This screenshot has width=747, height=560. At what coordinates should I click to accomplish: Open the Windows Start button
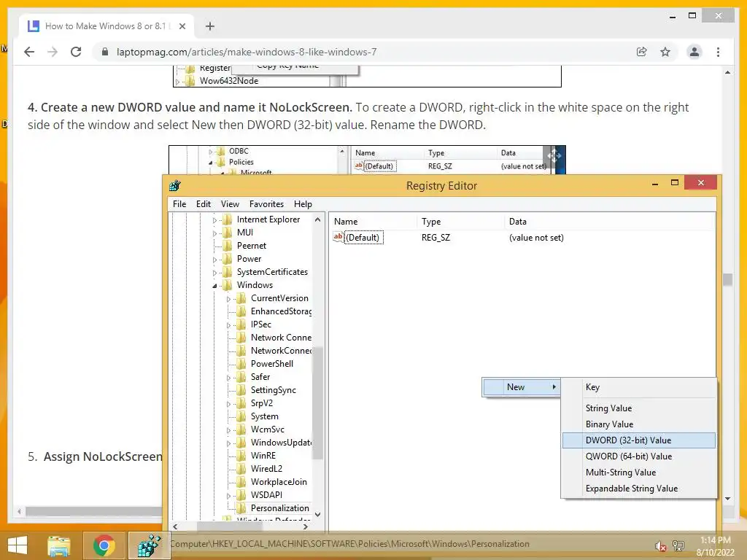point(18,545)
